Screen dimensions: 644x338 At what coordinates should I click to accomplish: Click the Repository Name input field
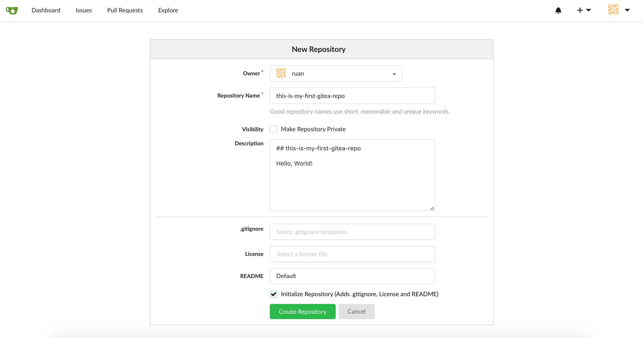tap(352, 96)
